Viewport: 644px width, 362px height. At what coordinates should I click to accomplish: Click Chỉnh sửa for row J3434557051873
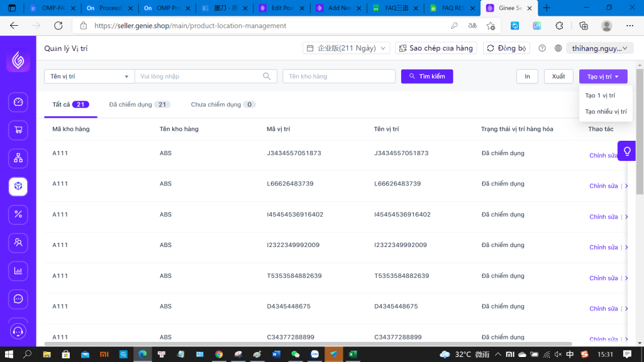coord(603,156)
